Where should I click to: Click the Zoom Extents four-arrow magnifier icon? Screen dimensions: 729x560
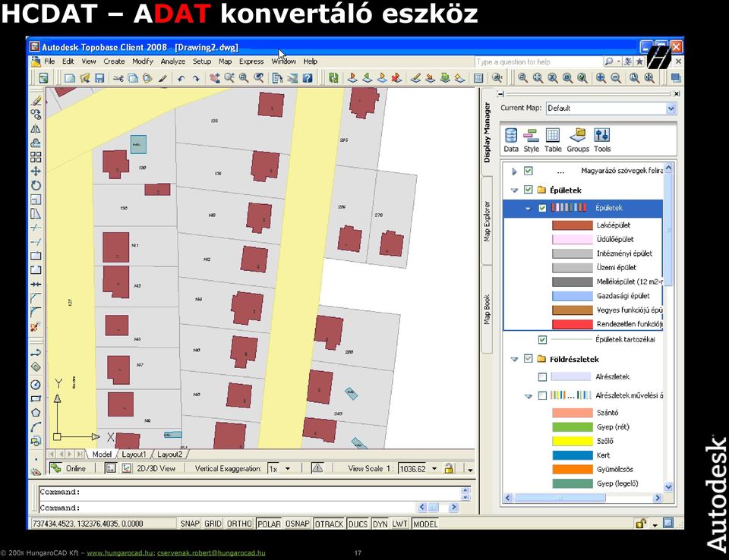tap(649, 78)
